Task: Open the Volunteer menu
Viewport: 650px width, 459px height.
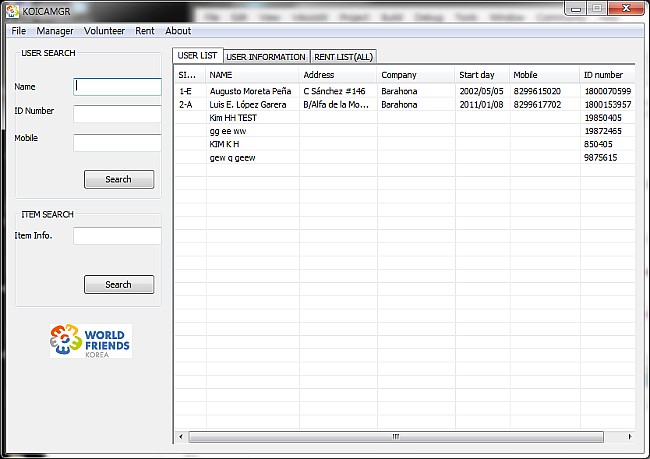Action: tap(104, 31)
